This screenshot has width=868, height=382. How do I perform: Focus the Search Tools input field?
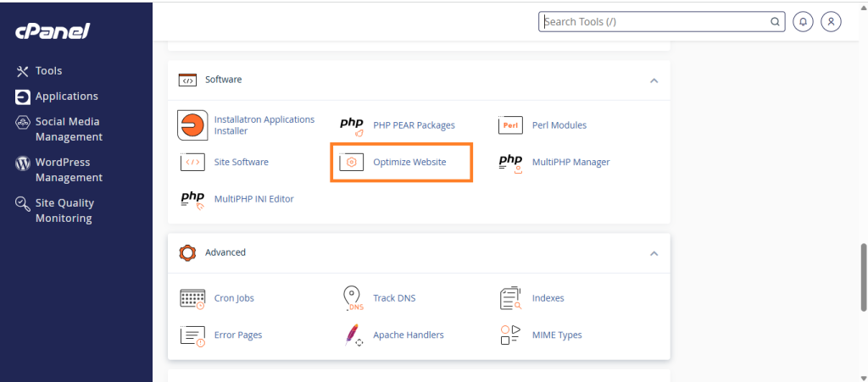coord(653,22)
